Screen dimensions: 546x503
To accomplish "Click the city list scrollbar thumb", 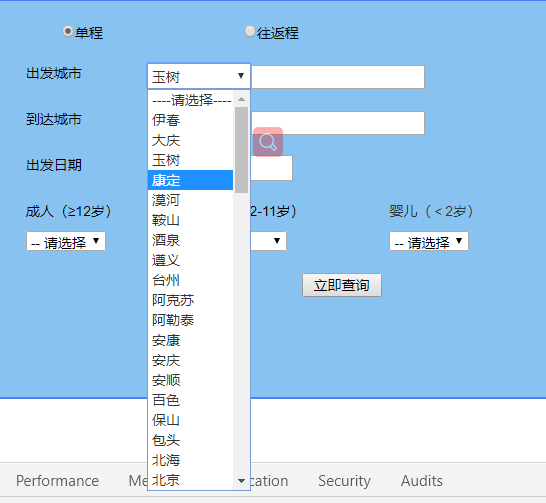I will point(241,150).
